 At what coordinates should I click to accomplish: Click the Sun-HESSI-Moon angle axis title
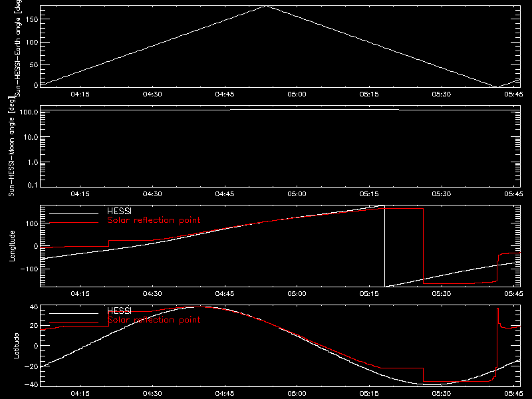(11, 146)
